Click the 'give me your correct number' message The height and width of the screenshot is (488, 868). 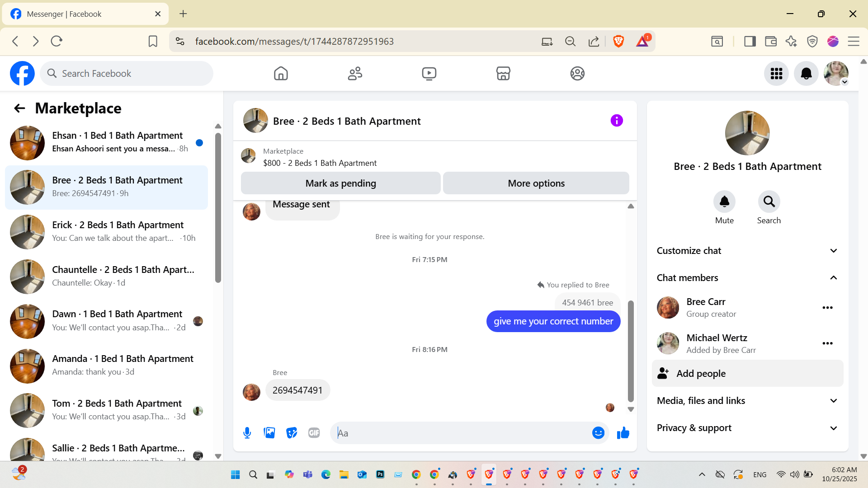tap(553, 321)
